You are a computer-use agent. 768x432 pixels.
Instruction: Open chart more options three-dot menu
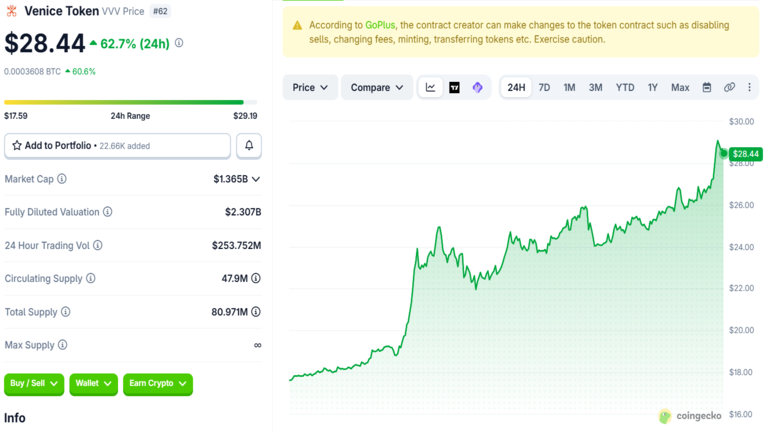coord(749,87)
